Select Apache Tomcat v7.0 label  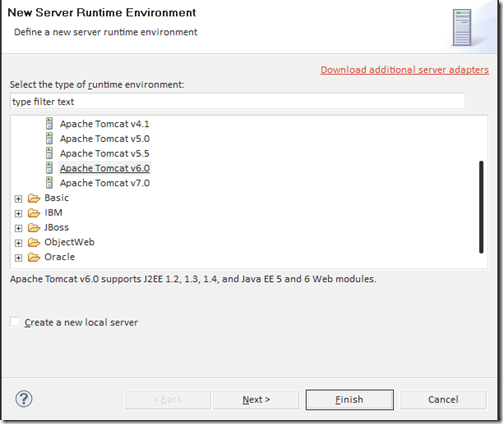click(105, 183)
